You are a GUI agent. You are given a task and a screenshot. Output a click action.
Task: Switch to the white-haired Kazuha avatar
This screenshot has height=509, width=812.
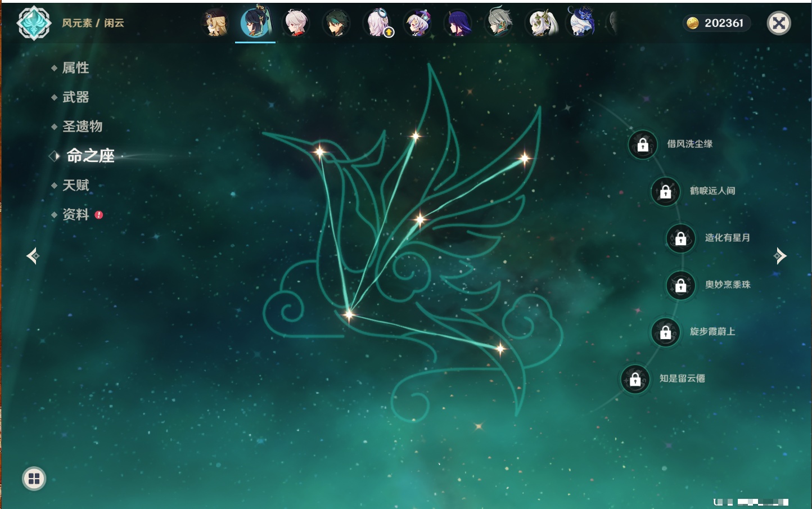[x=296, y=23]
